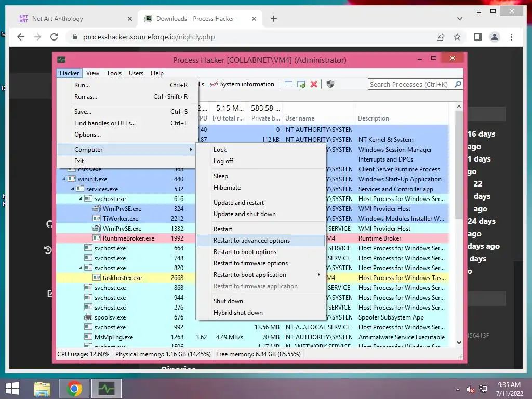Click the Process Hacker title bar icon
This screenshot has height=399, width=532.
coord(61,60)
